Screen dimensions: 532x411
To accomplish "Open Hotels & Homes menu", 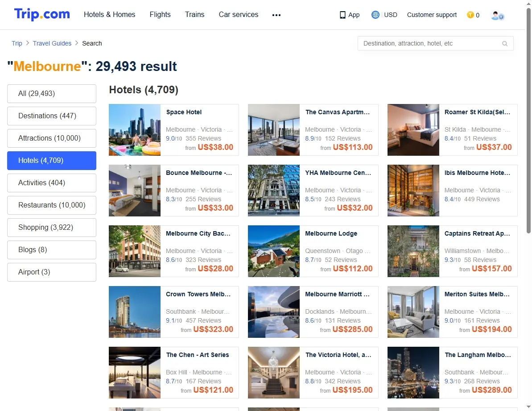I will tap(110, 15).
